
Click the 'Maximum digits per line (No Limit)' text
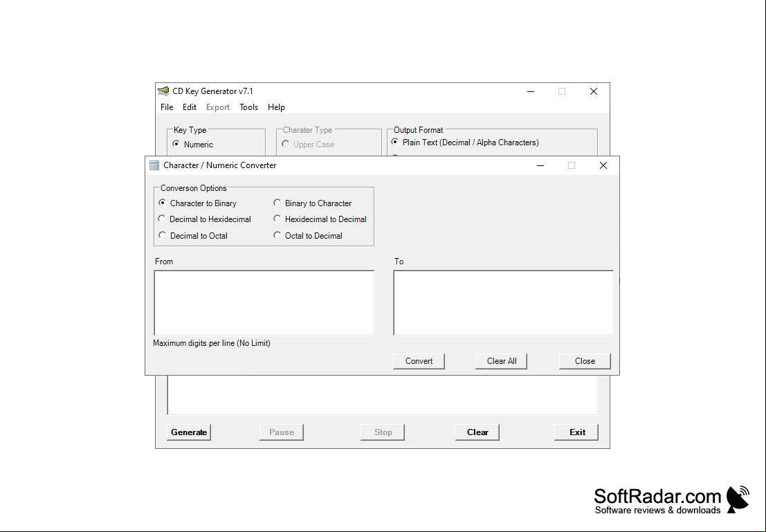tap(212, 343)
